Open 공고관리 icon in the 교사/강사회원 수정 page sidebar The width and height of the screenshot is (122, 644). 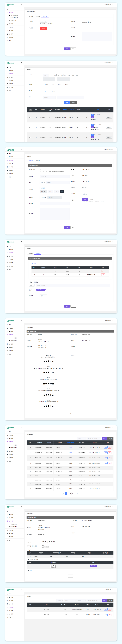[7, 24]
